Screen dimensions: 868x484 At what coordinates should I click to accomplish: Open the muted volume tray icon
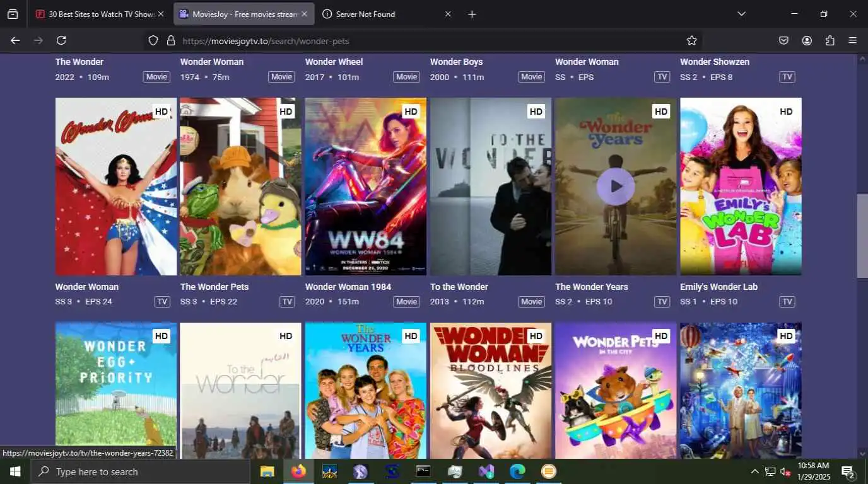pos(786,471)
